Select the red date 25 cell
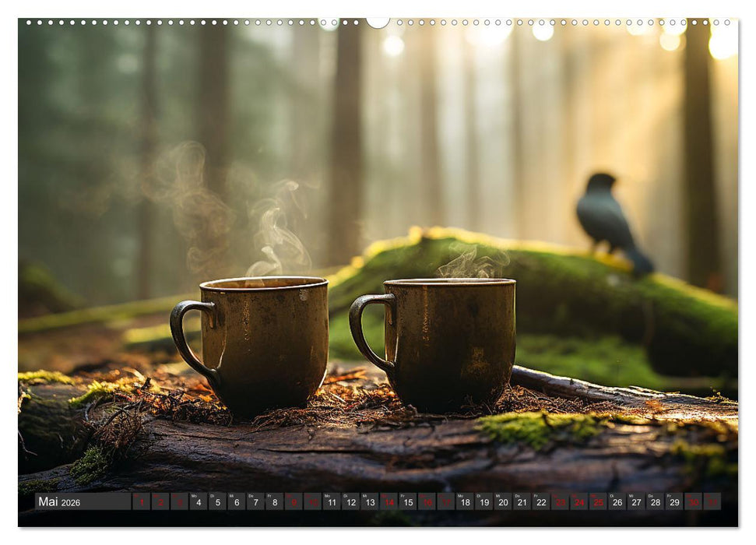This screenshot has height=545, width=756. (598, 501)
